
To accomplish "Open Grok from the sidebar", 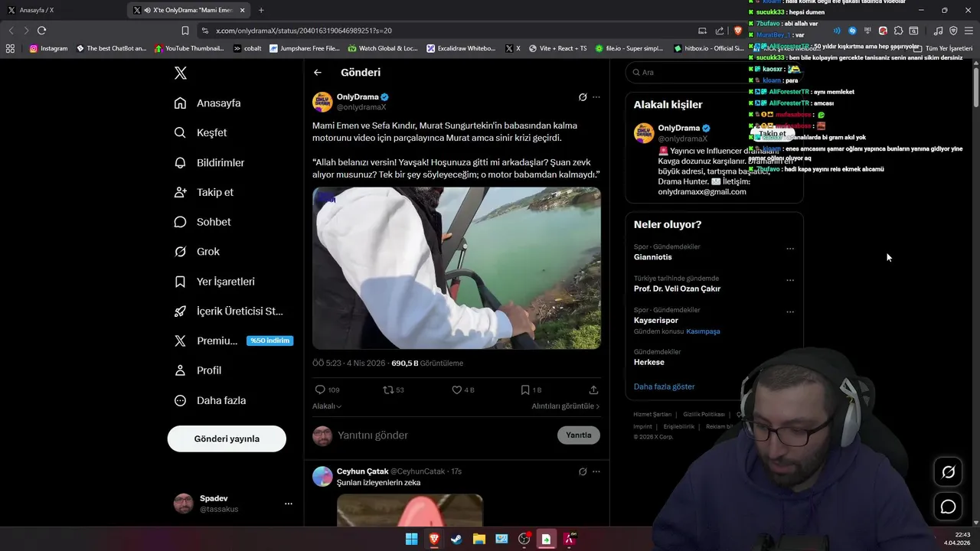I will click(x=197, y=252).
